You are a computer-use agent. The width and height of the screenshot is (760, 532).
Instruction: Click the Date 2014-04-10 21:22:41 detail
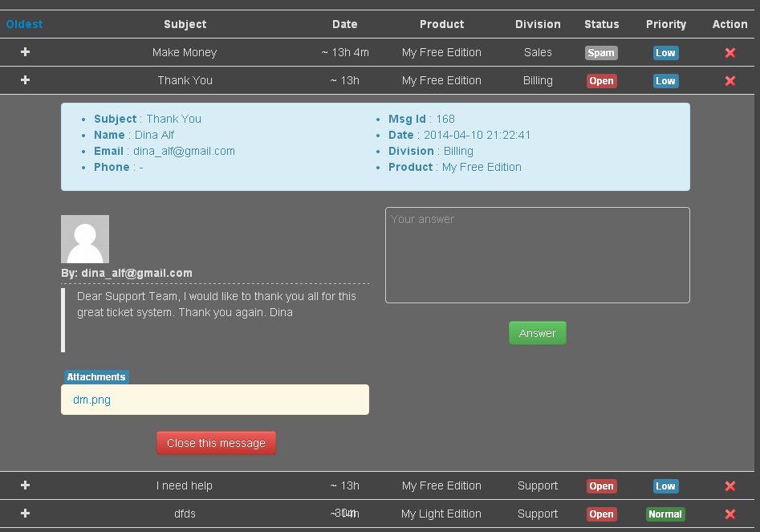point(459,135)
